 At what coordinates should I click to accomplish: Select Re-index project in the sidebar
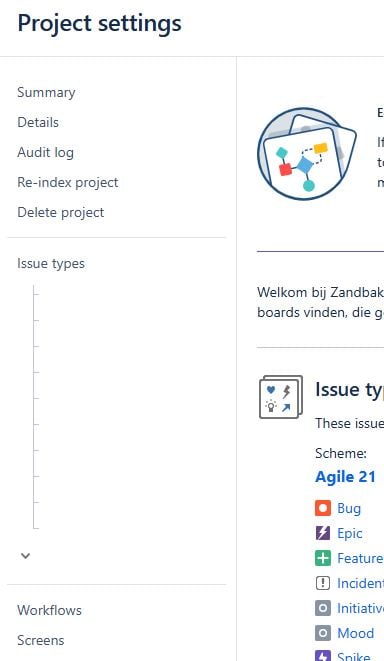point(67,183)
